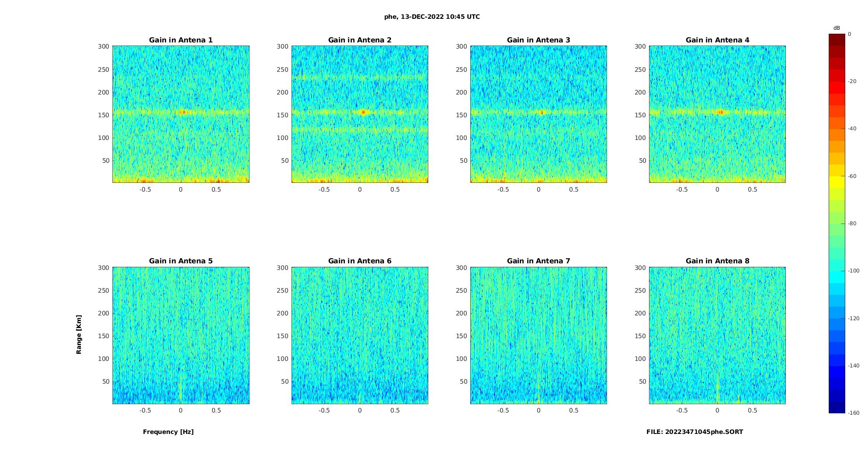Click the FILE: 20223471045phe.SORT text
The width and height of the screenshot is (868, 465).
[x=694, y=432]
